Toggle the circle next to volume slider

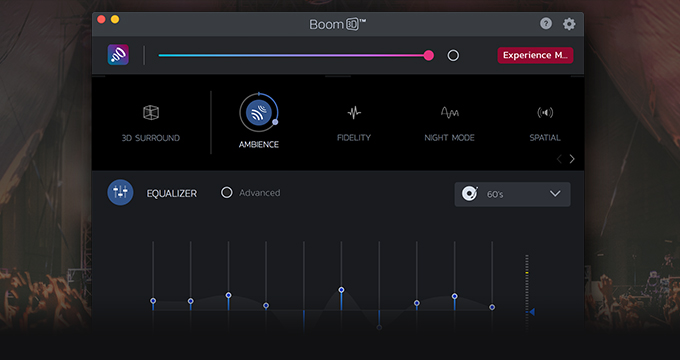453,56
